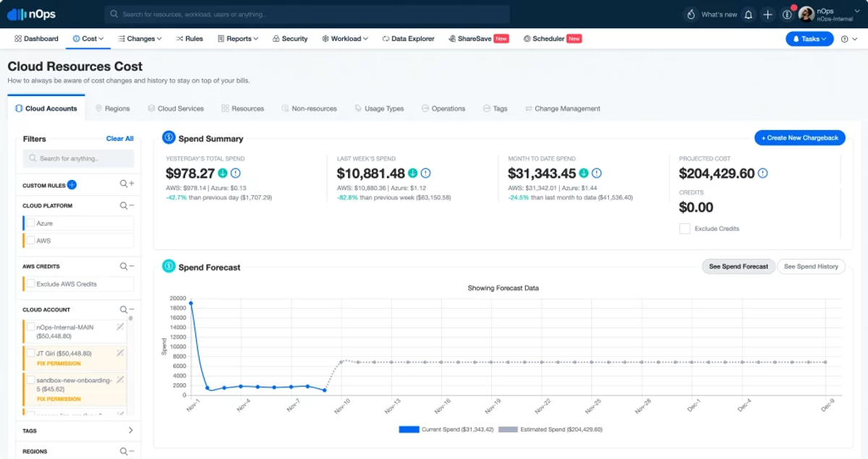Open the info icon beside the avatar
868x459 pixels.
787,14
